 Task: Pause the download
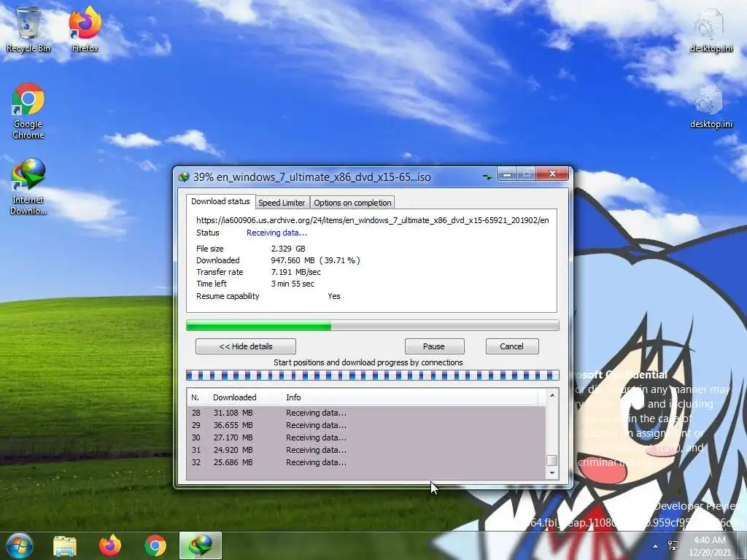click(434, 346)
